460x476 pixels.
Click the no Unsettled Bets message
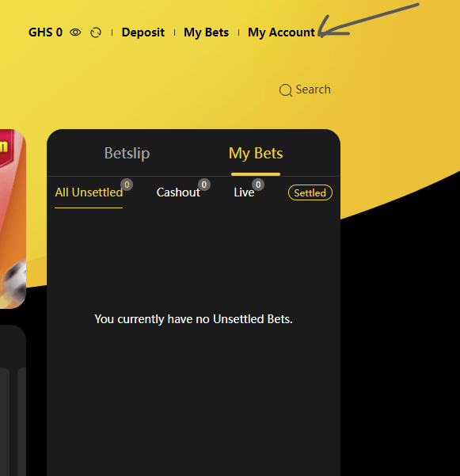[194, 319]
